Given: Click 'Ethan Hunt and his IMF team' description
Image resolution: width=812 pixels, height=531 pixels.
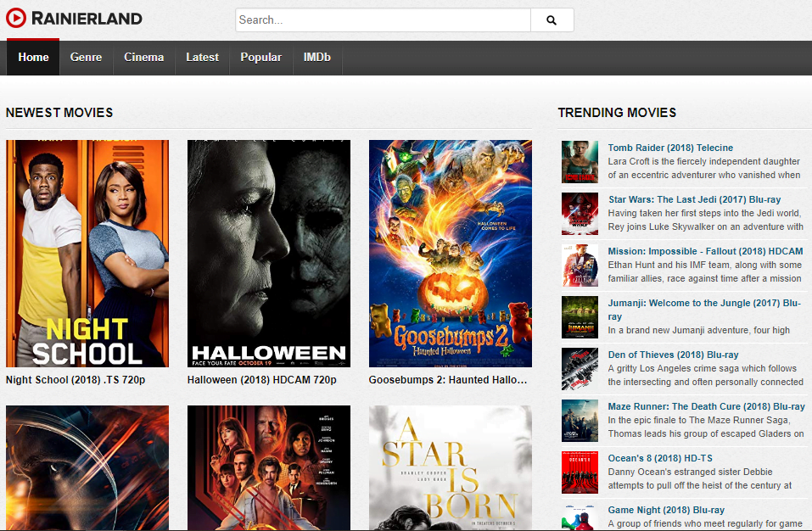Looking at the screenshot, I should click(x=705, y=271).
